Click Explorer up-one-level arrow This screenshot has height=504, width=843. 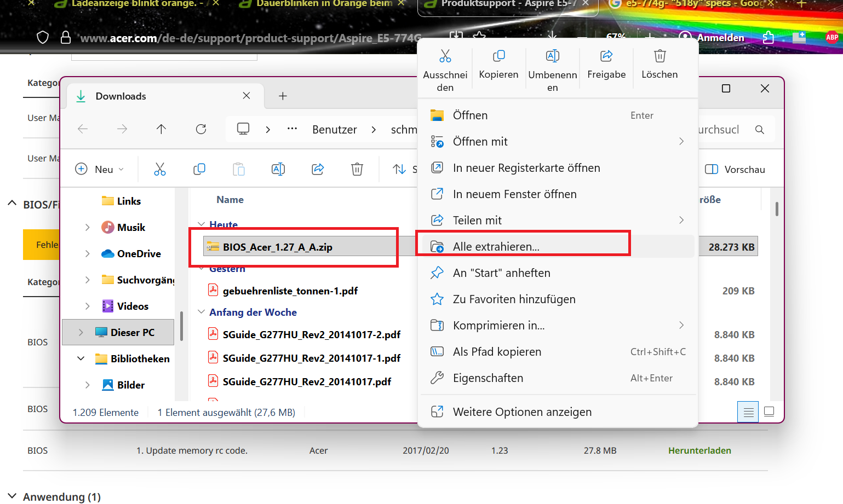click(x=161, y=129)
